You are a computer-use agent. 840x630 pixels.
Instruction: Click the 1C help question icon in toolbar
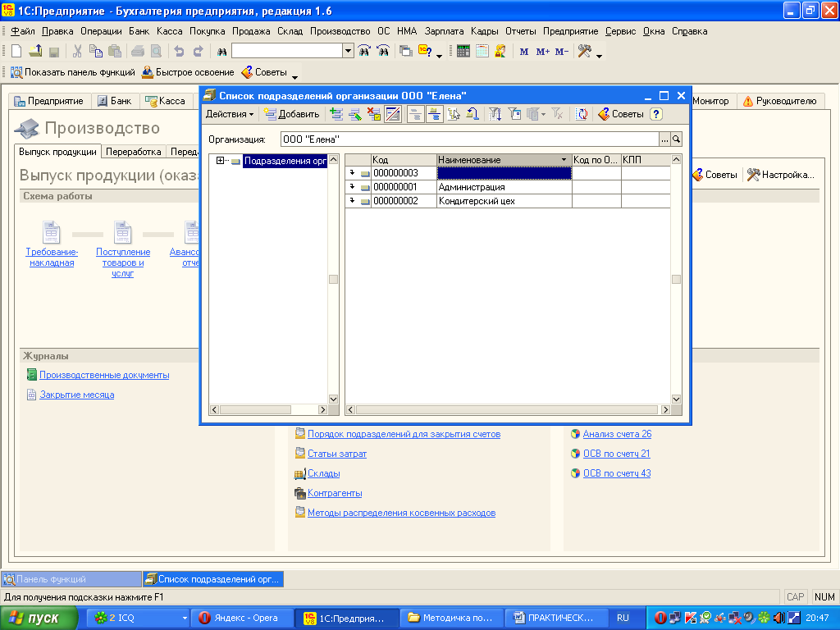pos(425,52)
